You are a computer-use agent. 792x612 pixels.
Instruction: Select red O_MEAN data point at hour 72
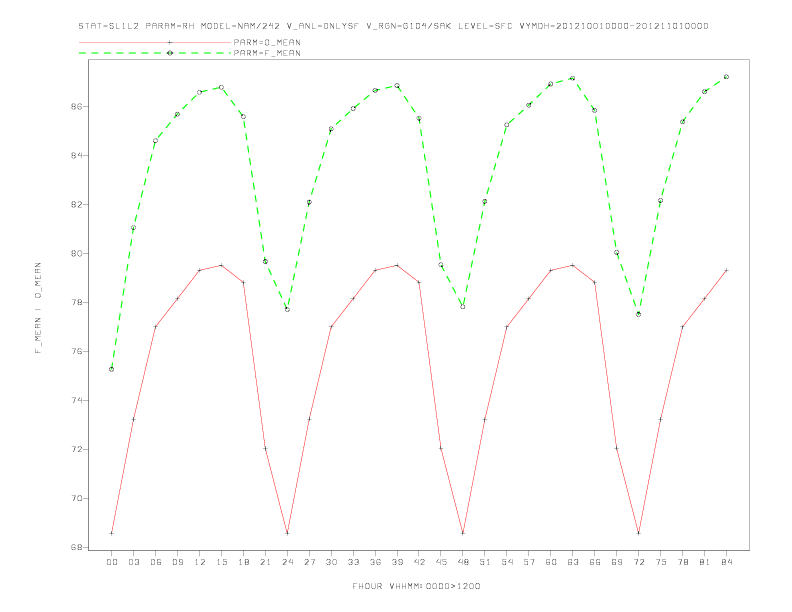click(638, 533)
